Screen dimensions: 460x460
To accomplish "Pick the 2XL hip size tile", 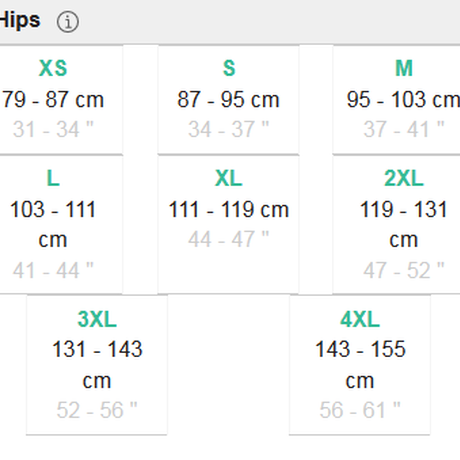I will 396,225.
